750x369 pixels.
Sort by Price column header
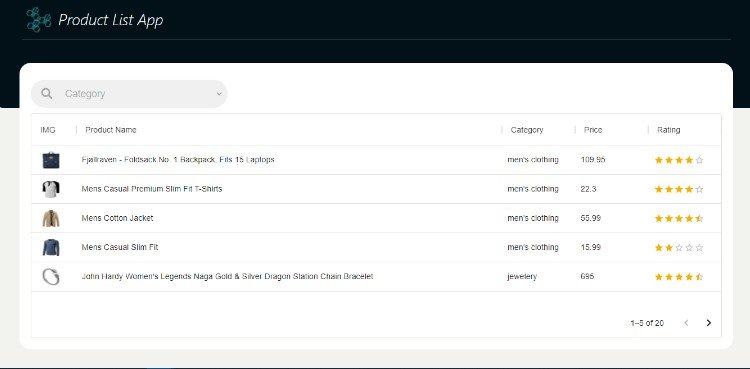point(593,130)
